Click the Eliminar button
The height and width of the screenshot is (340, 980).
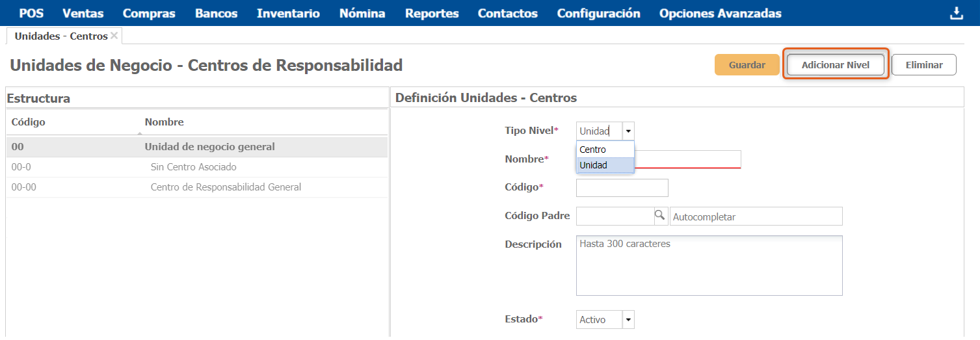924,65
